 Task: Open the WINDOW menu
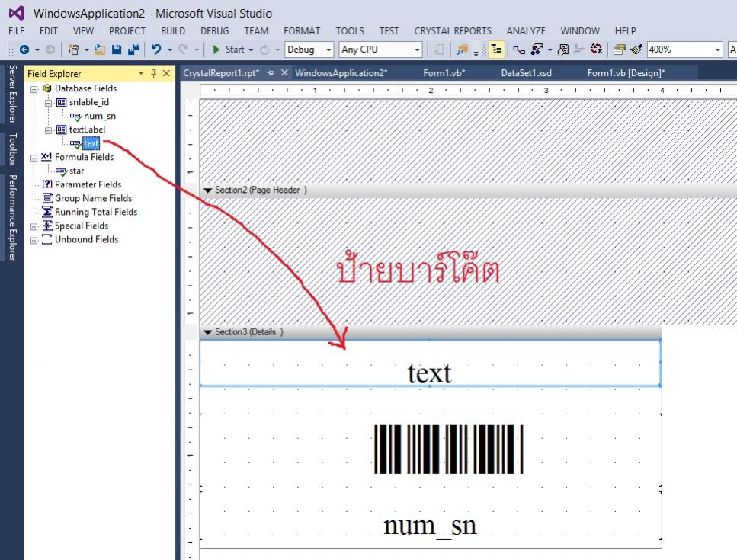580,31
